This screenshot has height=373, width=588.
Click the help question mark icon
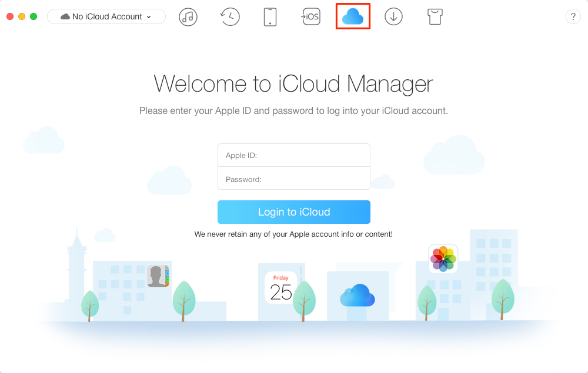pos(573,17)
